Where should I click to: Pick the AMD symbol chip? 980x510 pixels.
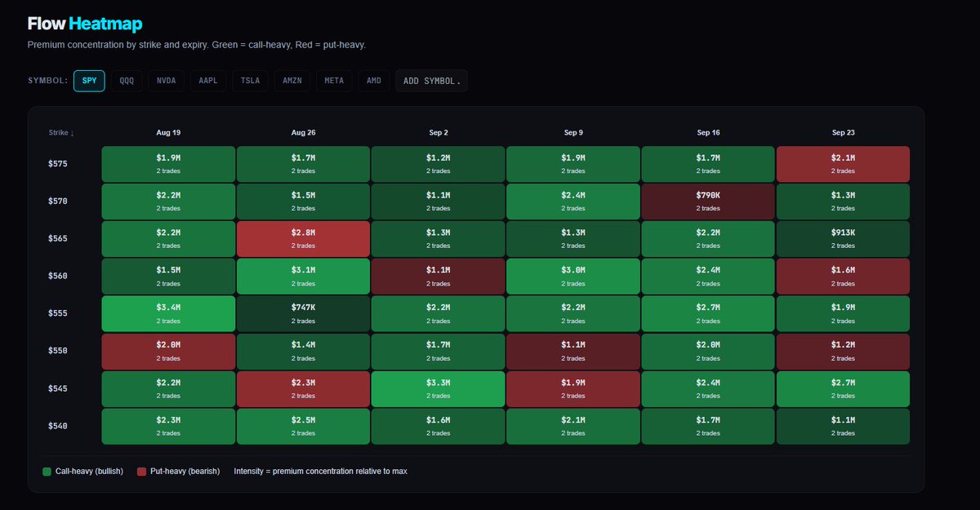click(x=374, y=81)
